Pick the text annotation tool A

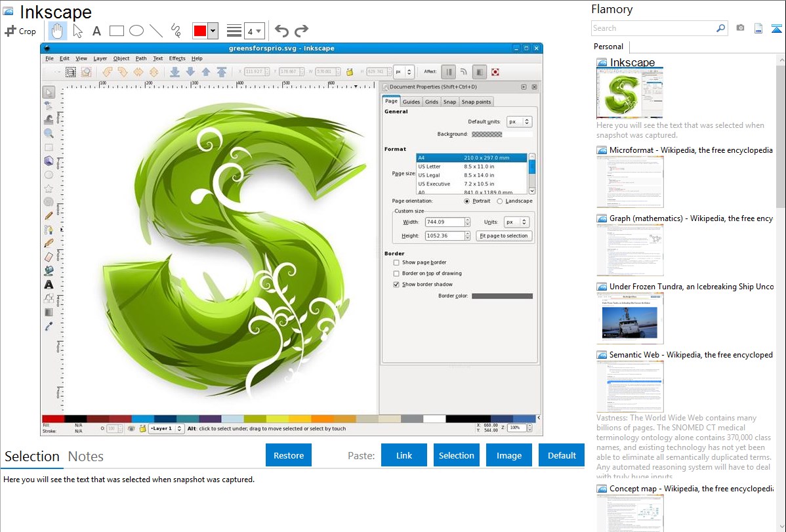pyautogui.click(x=96, y=31)
